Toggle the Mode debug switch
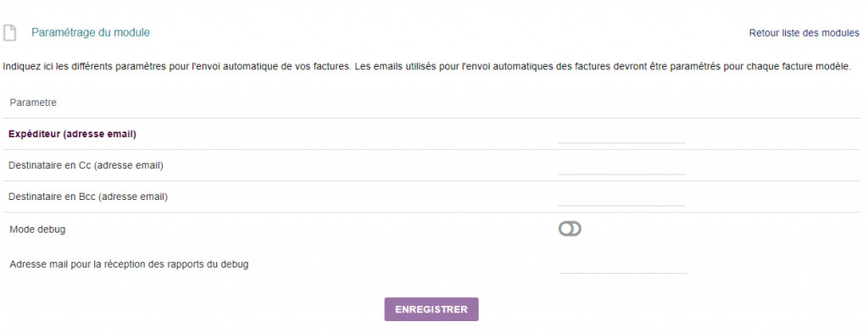The width and height of the screenshot is (868, 333). [570, 229]
